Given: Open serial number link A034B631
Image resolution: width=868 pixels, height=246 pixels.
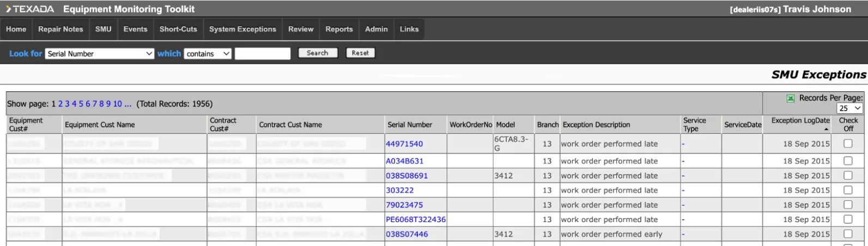Looking at the screenshot, I should click(x=404, y=161).
